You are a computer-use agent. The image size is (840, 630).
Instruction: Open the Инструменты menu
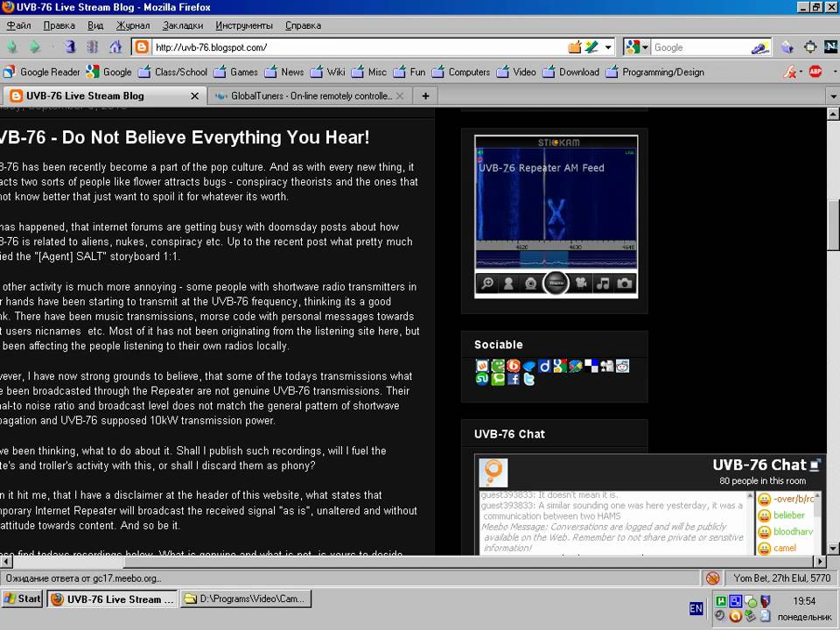click(x=244, y=25)
